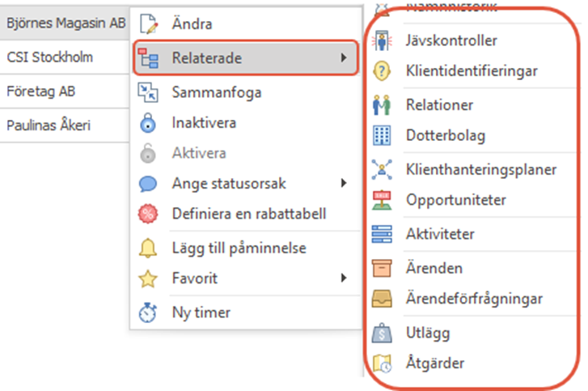Expand the Favorit submenu arrow
The width and height of the screenshot is (588, 391).
(x=345, y=278)
